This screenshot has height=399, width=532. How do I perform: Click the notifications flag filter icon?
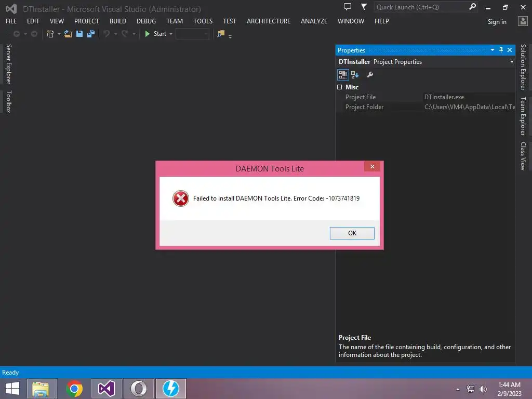pyautogui.click(x=364, y=6)
